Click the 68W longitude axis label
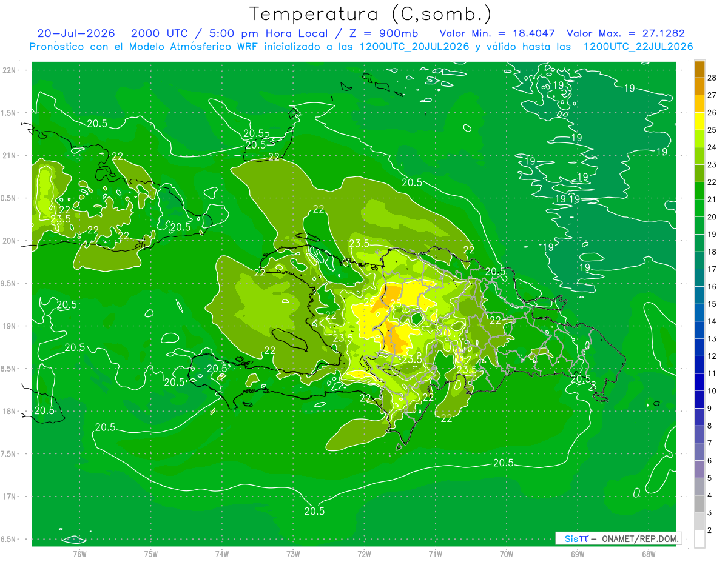Image resolution: width=728 pixels, height=562 pixels. [649, 554]
